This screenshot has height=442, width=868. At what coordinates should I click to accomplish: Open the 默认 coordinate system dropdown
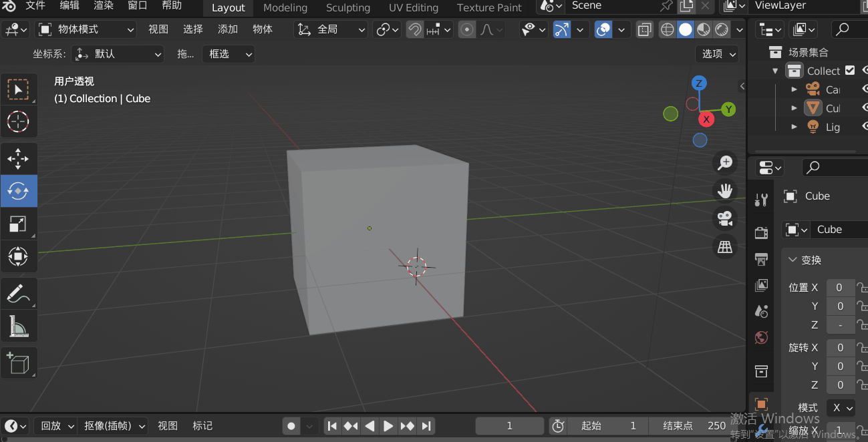click(118, 54)
